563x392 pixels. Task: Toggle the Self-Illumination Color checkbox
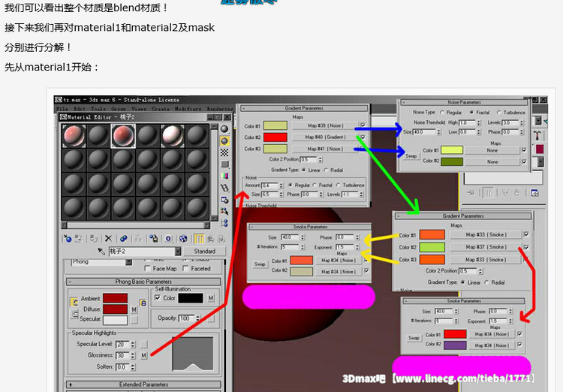(x=158, y=298)
